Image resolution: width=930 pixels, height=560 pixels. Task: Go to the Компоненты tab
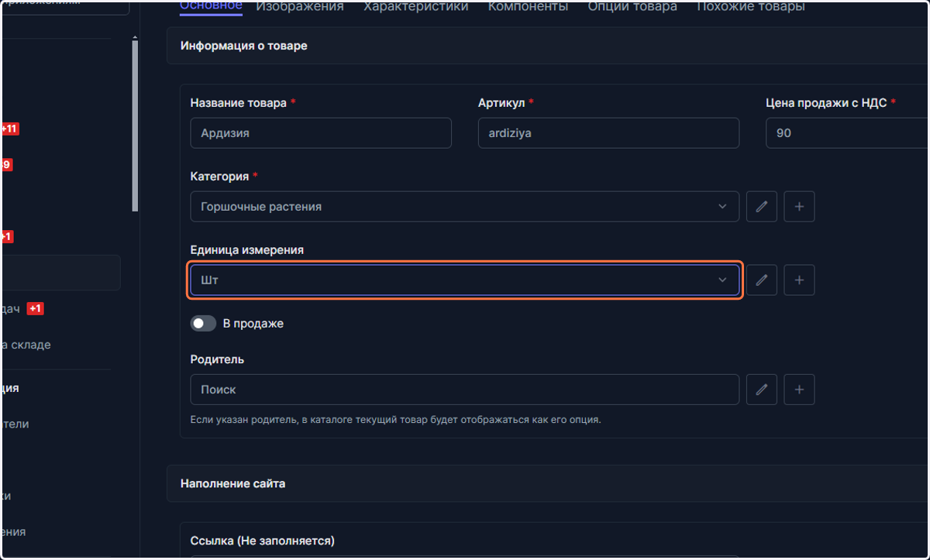[x=528, y=6]
